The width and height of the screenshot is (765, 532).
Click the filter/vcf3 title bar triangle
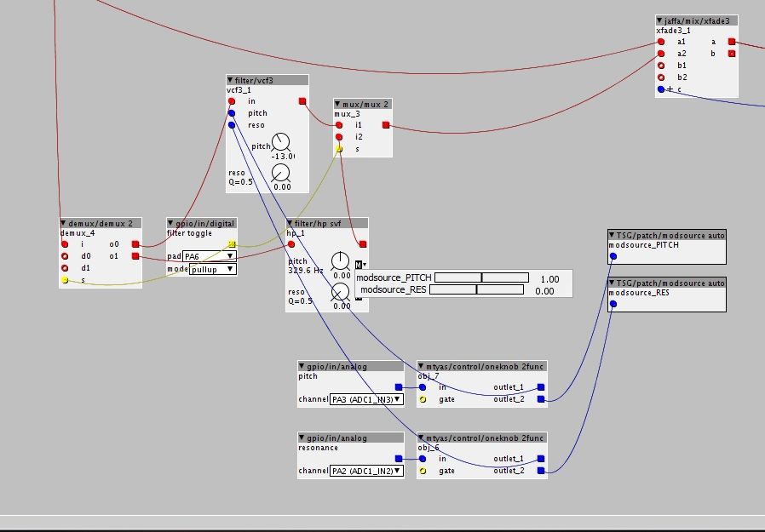(231, 80)
